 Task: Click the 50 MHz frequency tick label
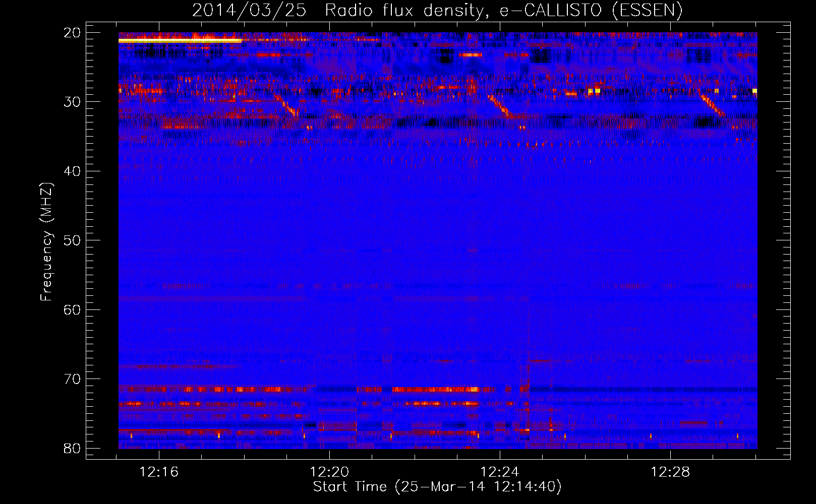tap(72, 240)
